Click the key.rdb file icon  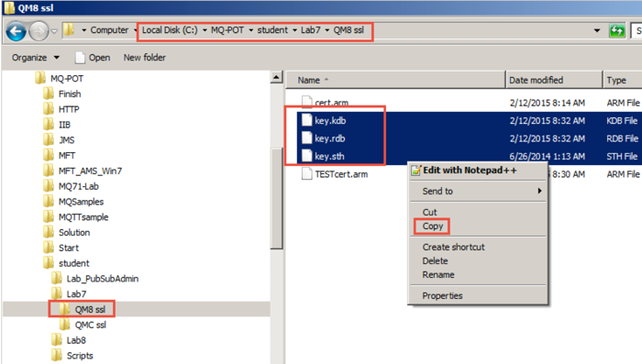306,138
